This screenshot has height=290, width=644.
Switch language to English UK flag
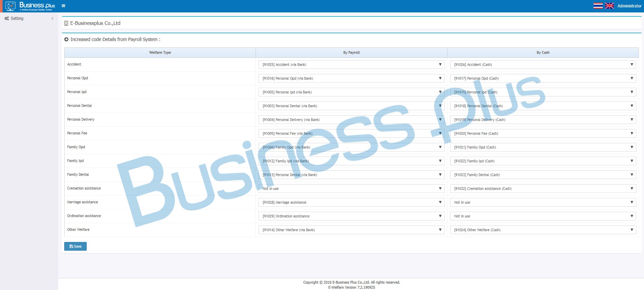pyautogui.click(x=609, y=6)
